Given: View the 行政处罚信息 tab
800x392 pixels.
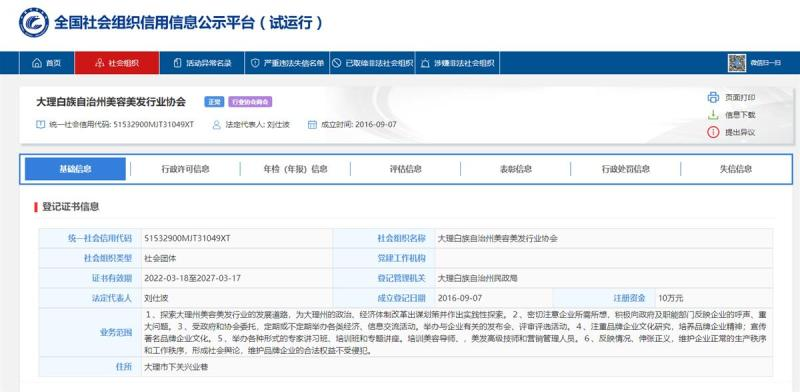Looking at the screenshot, I should point(626,169).
